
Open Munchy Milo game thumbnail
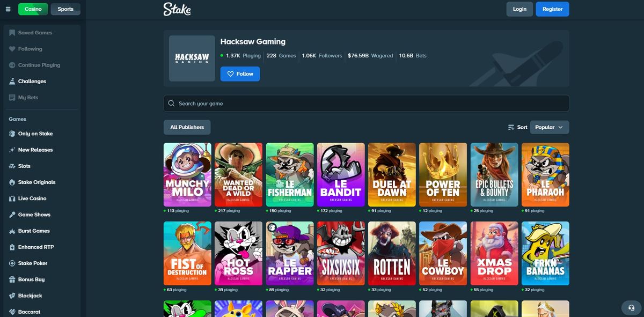coord(187,174)
